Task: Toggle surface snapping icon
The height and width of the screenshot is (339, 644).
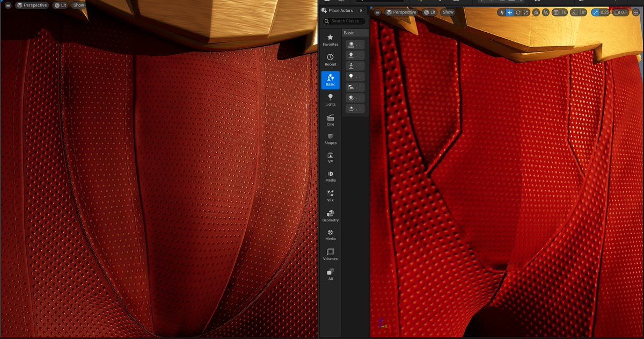Action: 545,12
